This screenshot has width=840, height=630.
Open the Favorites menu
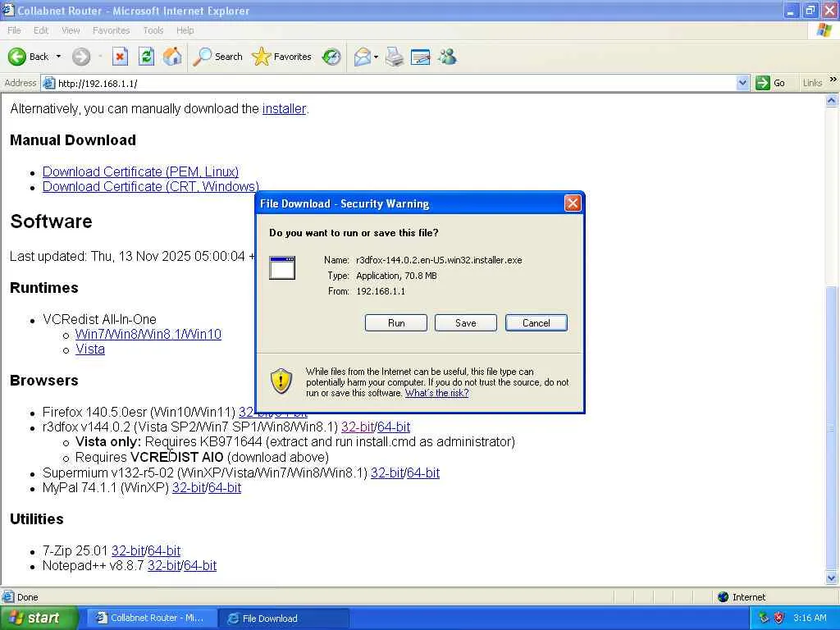click(111, 30)
